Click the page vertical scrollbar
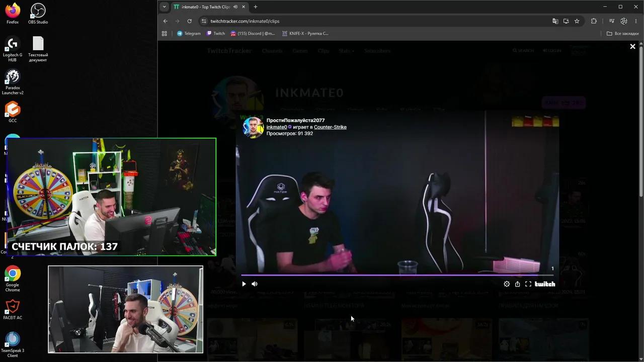 [641, 121]
